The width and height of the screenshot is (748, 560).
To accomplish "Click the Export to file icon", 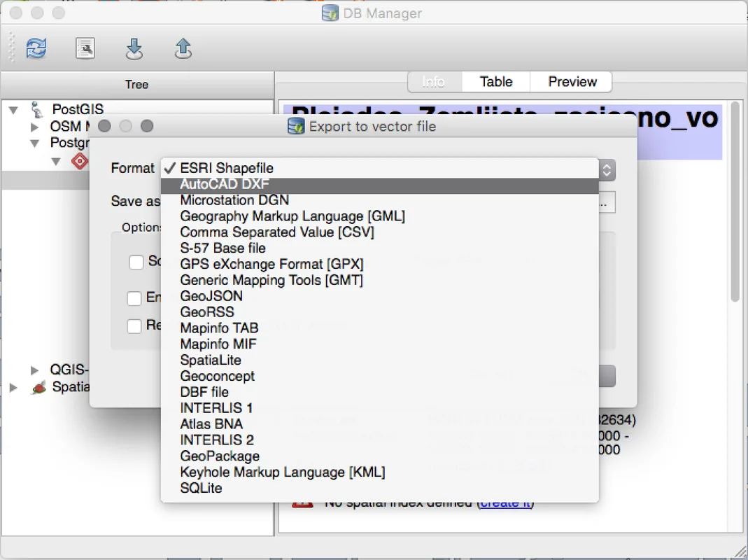I will pos(183,48).
